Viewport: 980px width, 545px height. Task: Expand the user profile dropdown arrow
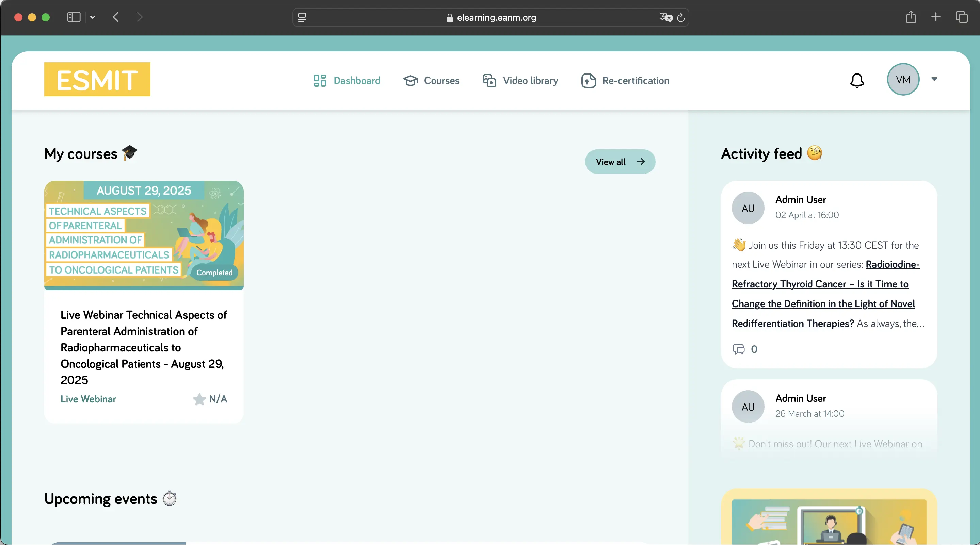point(934,79)
